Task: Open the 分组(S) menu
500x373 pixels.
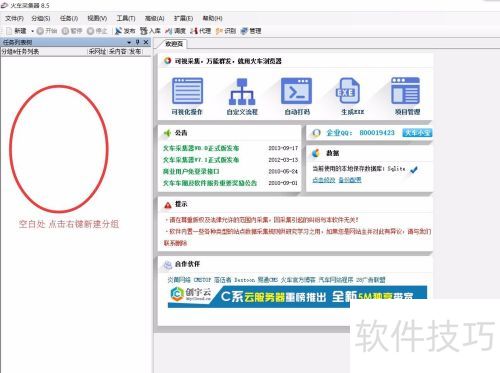Action: [41, 18]
